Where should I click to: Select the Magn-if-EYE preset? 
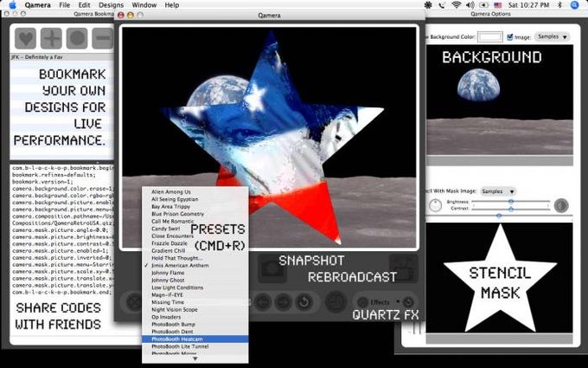pyautogui.click(x=195, y=294)
